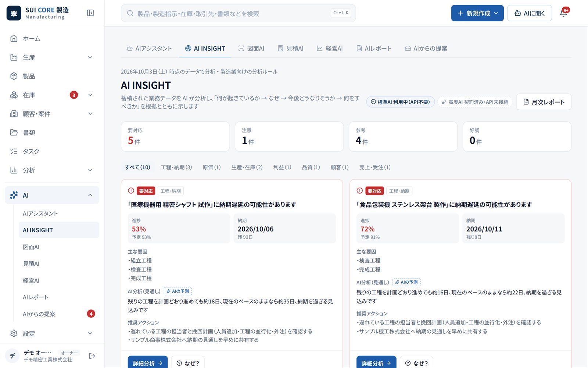Click なぜ? on the 食品包装機 card
This screenshot has height=368, width=588.
pos(416,363)
